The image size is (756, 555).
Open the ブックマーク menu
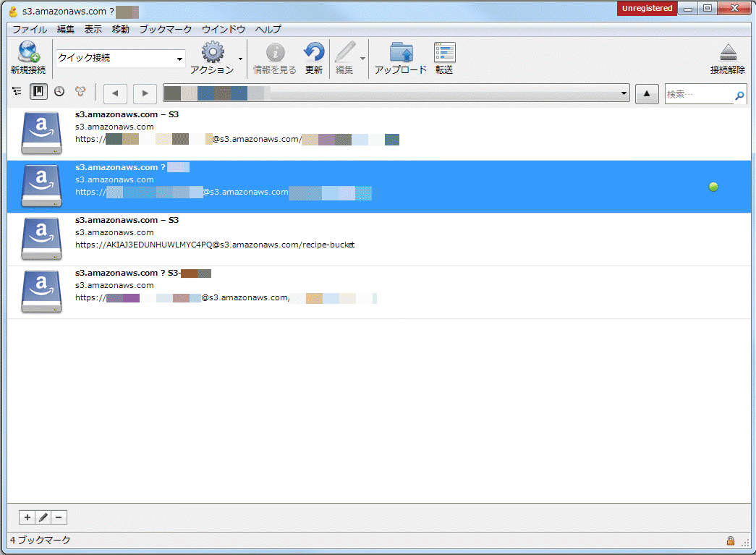166,30
